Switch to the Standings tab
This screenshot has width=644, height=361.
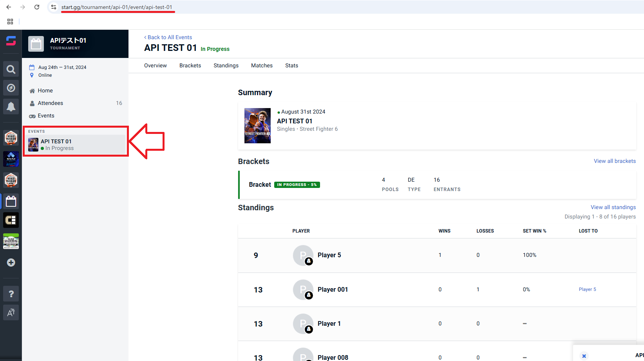226,65
